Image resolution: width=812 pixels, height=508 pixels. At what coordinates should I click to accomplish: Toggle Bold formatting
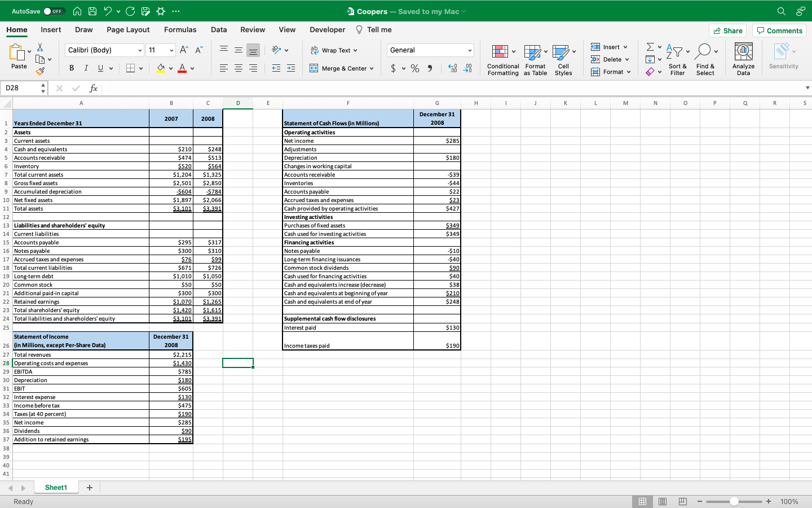click(72, 68)
